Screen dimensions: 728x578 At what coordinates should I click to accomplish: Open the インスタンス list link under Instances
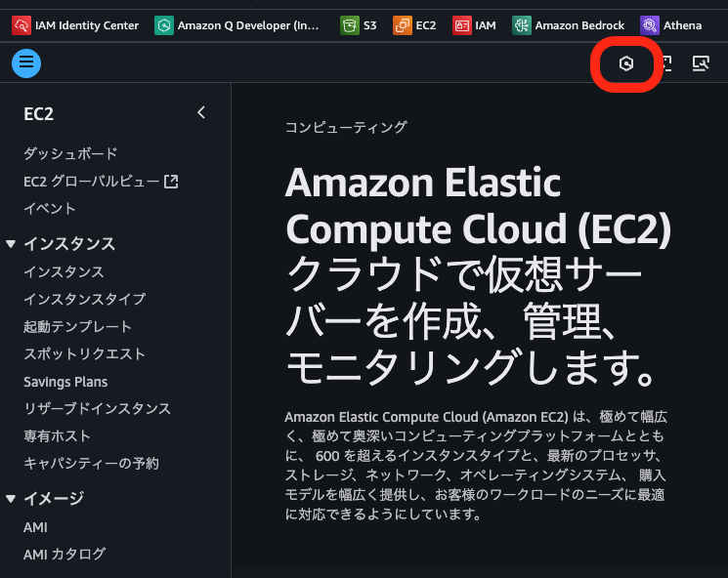click(x=64, y=271)
